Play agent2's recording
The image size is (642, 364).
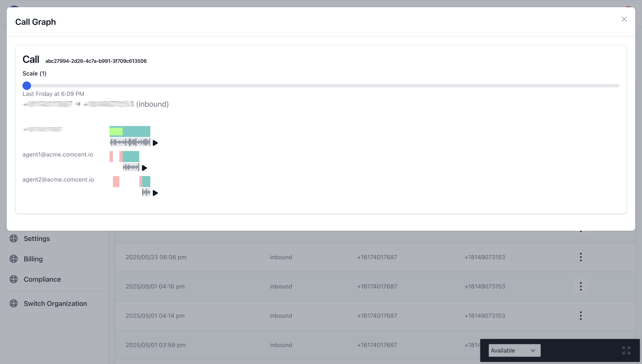click(x=155, y=193)
